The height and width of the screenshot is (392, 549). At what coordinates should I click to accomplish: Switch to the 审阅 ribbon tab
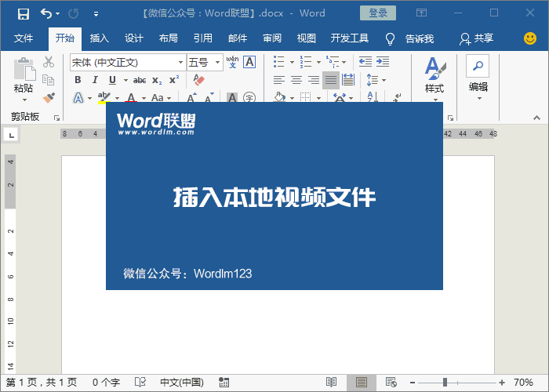pos(272,38)
